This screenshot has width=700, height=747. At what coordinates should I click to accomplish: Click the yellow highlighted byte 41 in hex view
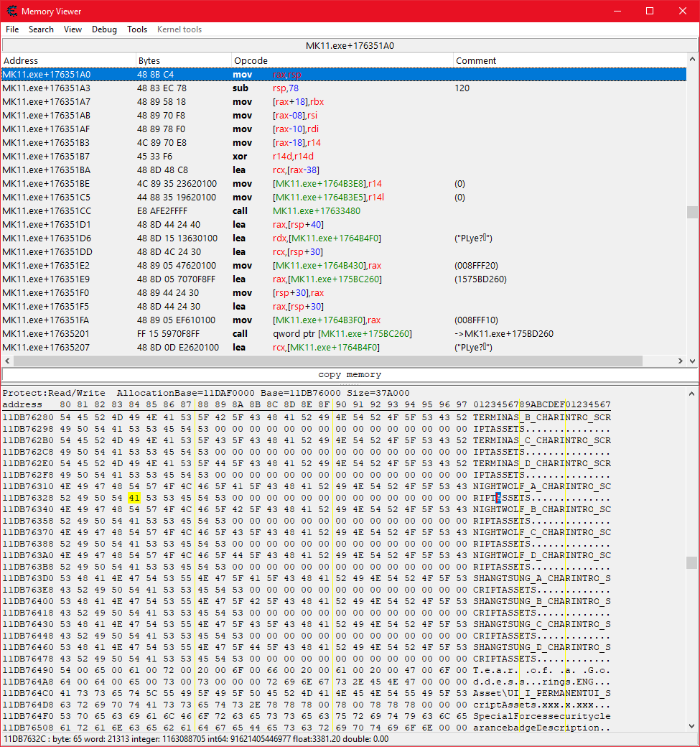tap(134, 498)
